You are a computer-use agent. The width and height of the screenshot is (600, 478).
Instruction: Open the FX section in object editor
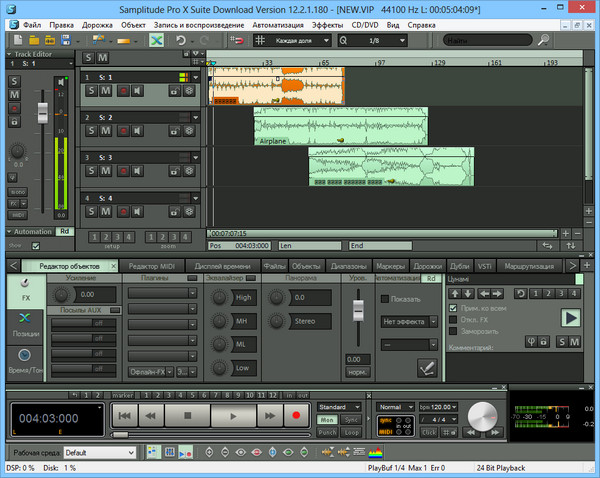pyautogui.click(x=26, y=290)
